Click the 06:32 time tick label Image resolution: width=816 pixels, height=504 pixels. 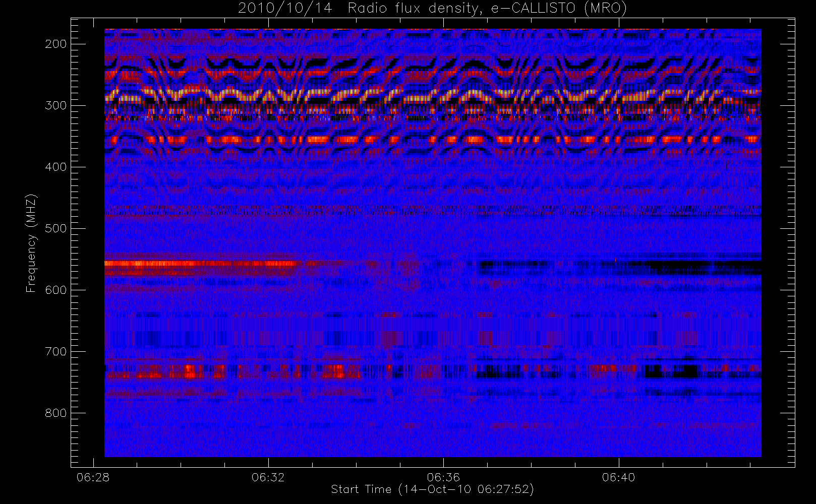pyautogui.click(x=268, y=477)
